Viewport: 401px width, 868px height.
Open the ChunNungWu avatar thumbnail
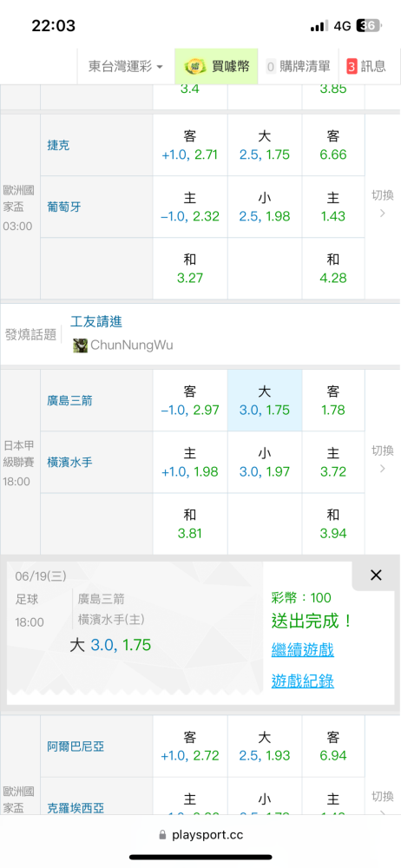click(80, 345)
